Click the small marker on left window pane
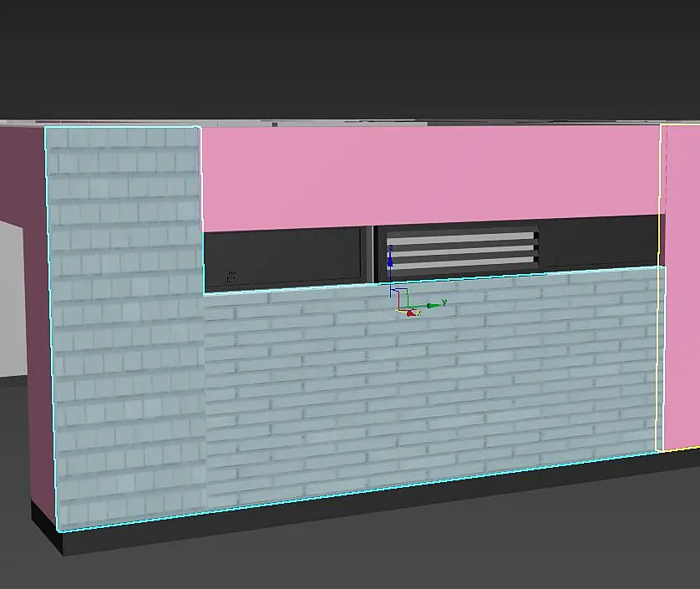This screenshot has width=700, height=589. [x=231, y=277]
